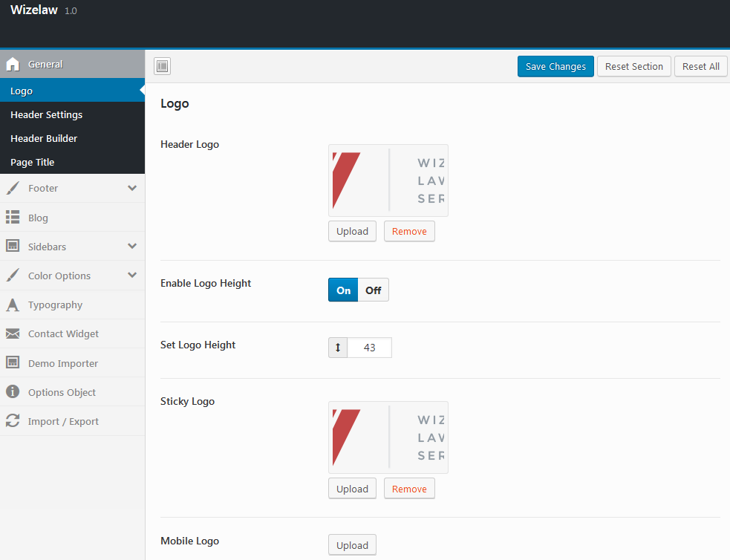Expand the Footer section chevron
Viewport: 730px width, 560px height.
132,189
